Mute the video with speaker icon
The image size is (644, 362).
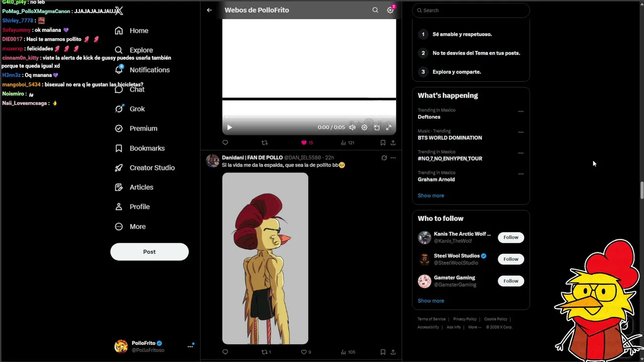(x=352, y=128)
